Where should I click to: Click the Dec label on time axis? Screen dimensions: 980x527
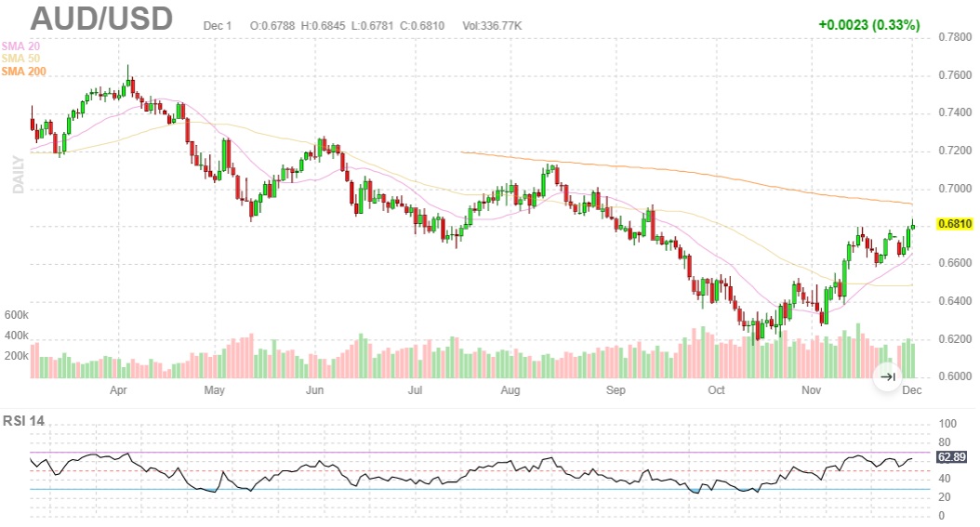[x=912, y=390]
